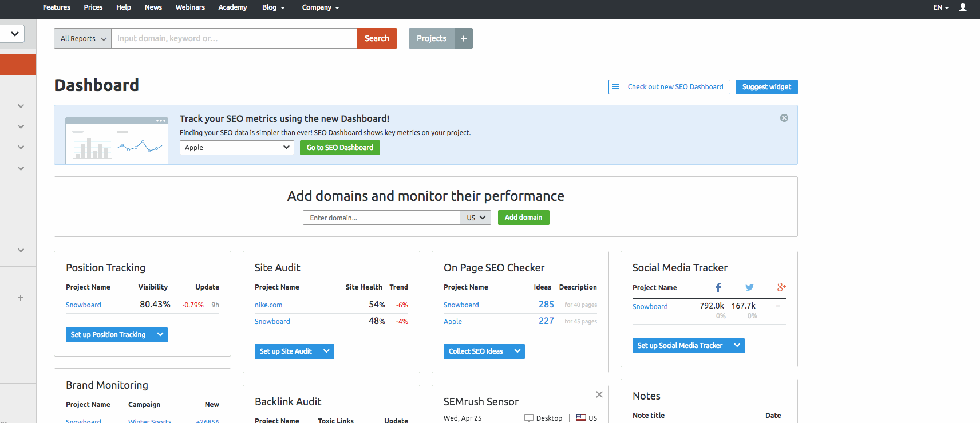Open the Prices menu item
Screen dimensions: 980x423
pos(93,7)
